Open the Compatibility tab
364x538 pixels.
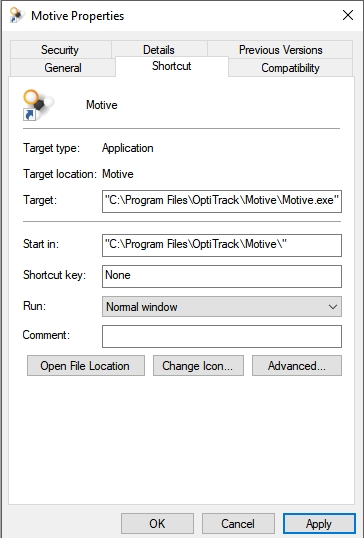(290, 68)
